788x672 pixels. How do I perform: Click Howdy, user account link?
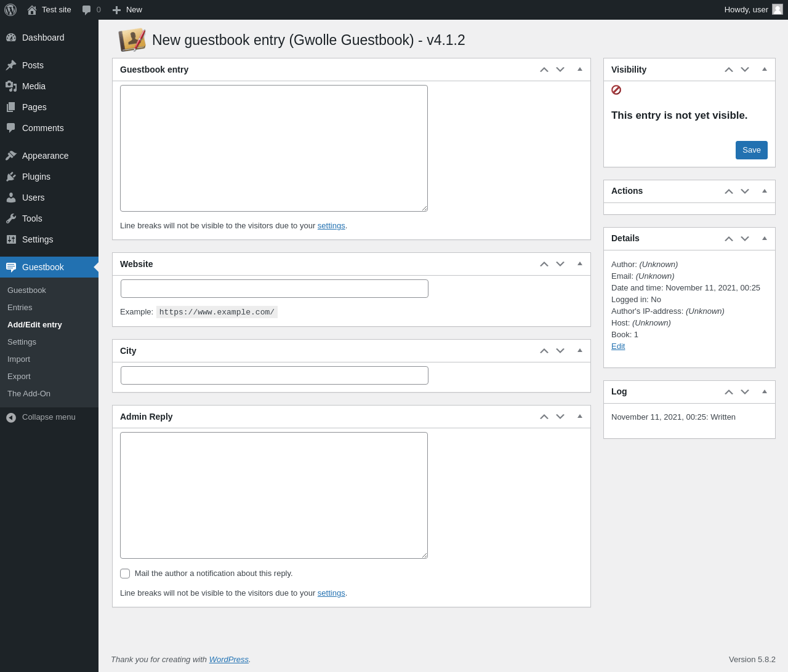pyautogui.click(x=746, y=10)
